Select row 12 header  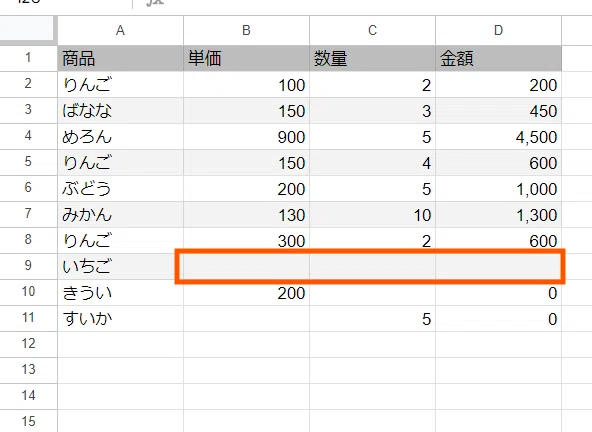pos(28,345)
